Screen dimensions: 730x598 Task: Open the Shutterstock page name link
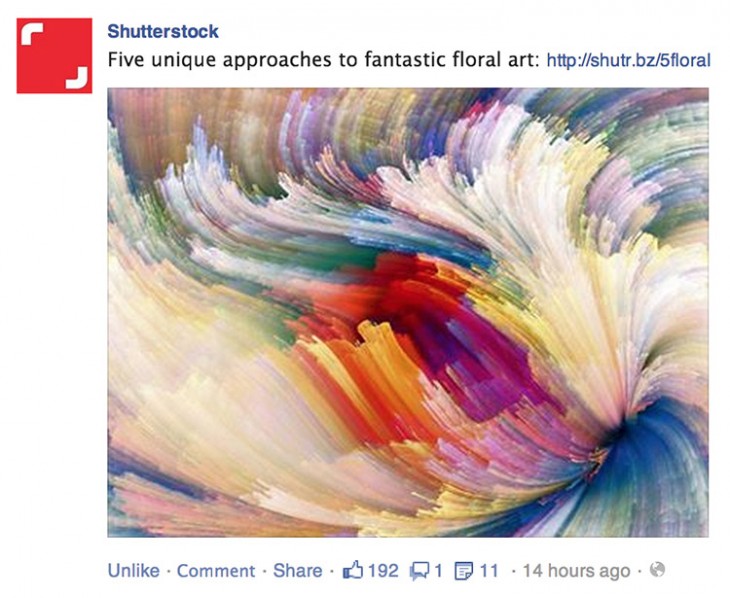coord(163,32)
